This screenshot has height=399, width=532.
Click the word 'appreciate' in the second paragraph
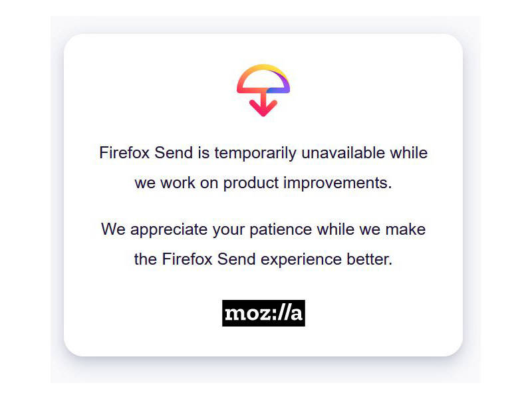pyautogui.click(x=169, y=230)
